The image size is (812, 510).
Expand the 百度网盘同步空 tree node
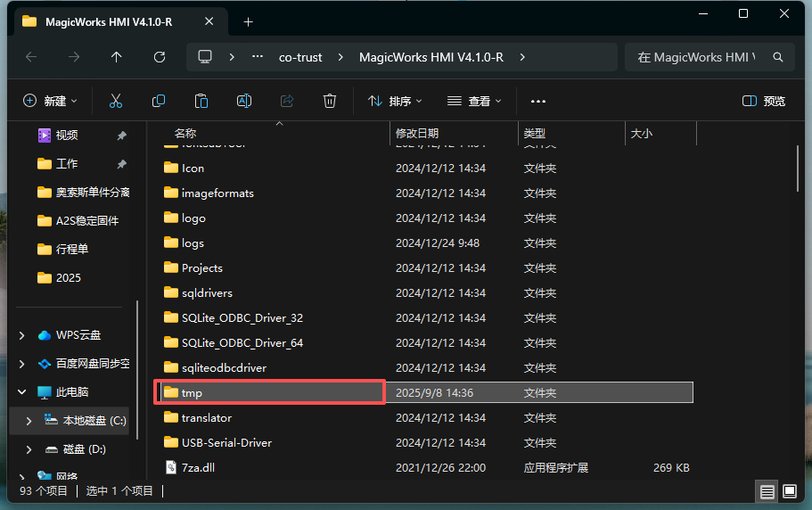pyautogui.click(x=21, y=364)
